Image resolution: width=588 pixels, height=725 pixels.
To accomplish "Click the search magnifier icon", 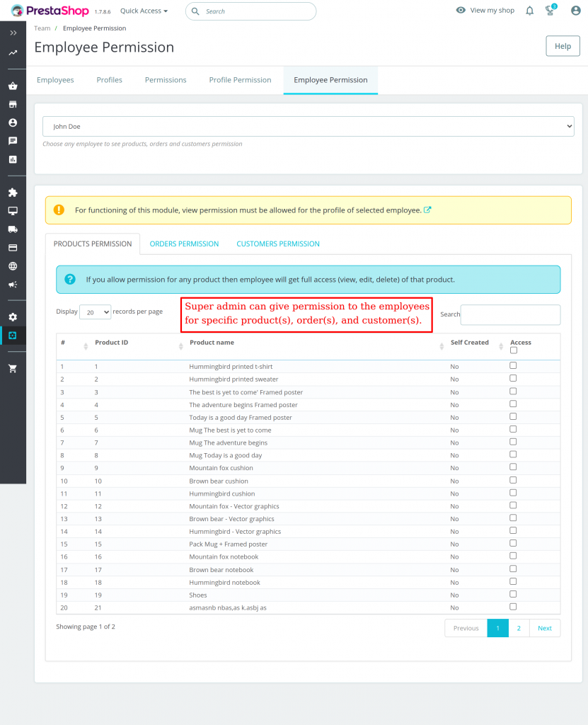I will [x=195, y=11].
